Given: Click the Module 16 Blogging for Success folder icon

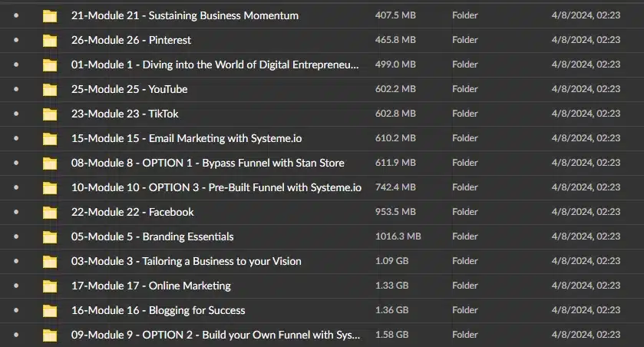Looking at the screenshot, I should (x=50, y=311).
